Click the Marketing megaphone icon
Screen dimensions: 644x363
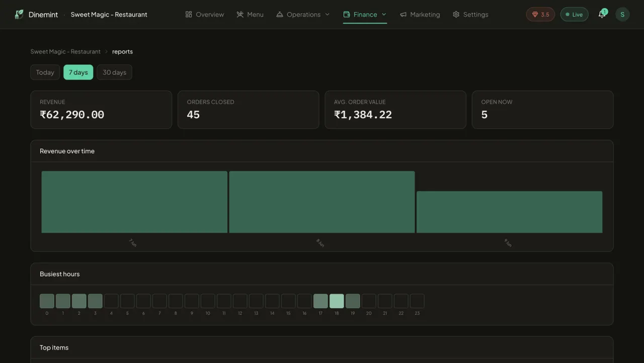click(403, 15)
